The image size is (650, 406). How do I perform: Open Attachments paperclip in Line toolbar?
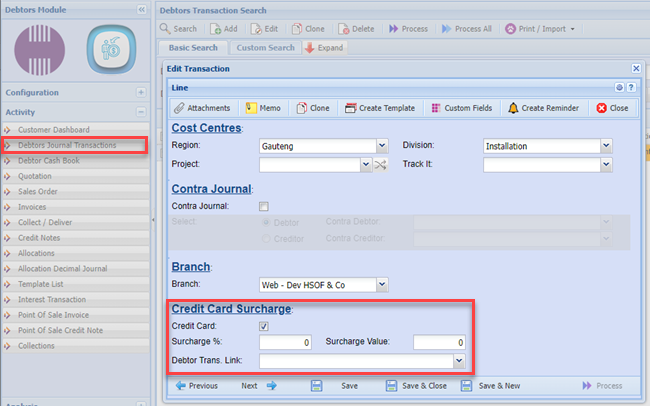(179, 108)
